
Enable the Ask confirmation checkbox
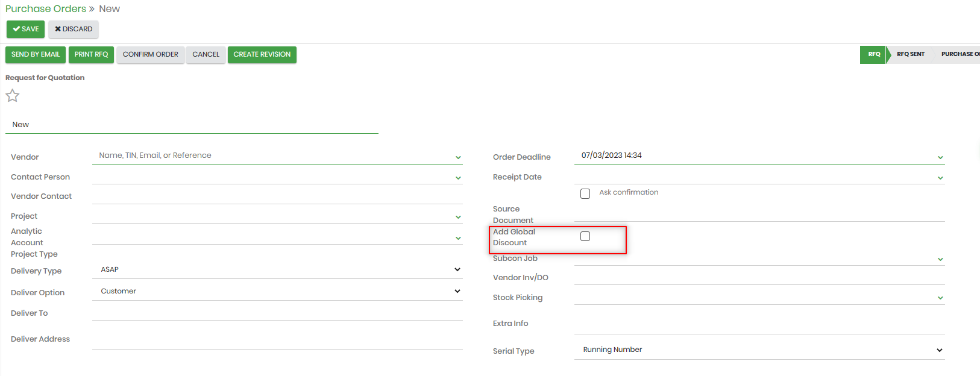[x=585, y=193]
